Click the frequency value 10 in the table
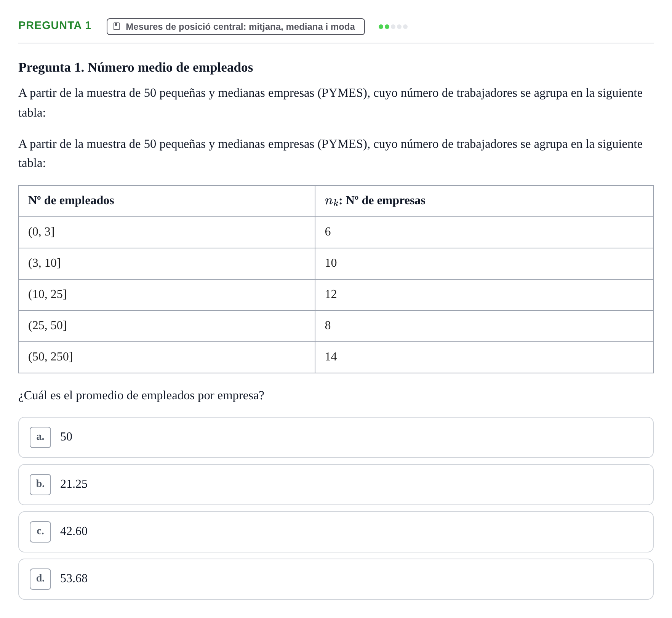672x618 pixels. pos(331,263)
